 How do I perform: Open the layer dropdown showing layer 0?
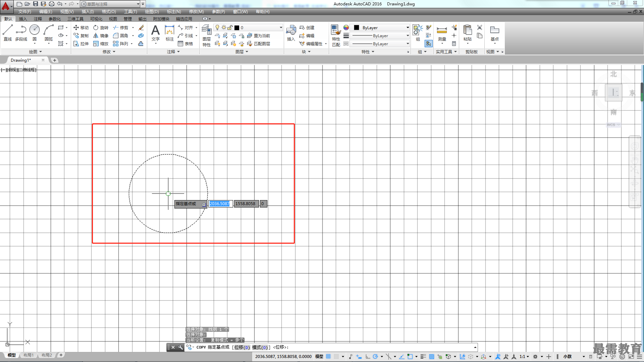point(248,27)
